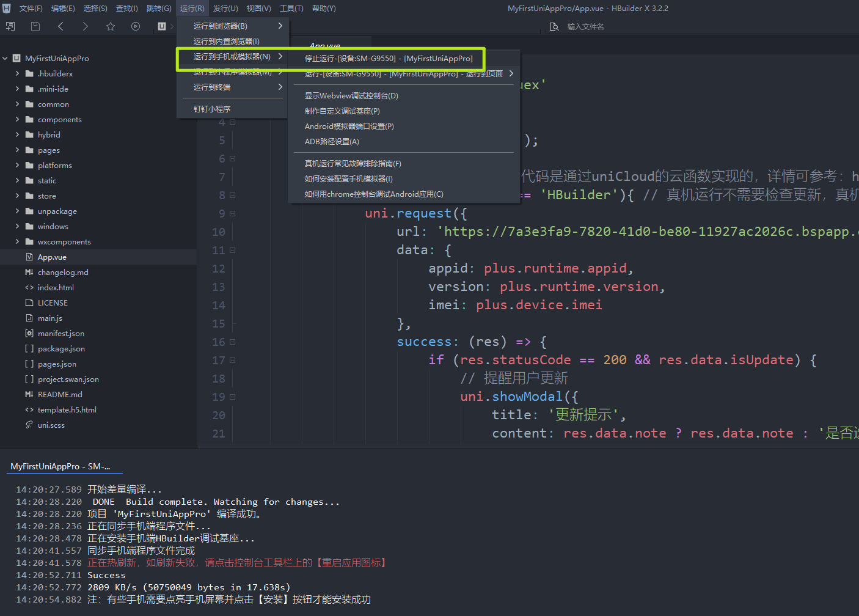Click the template.h5.html code icon
The width and height of the screenshot is (859, 616).
(29, 410)
